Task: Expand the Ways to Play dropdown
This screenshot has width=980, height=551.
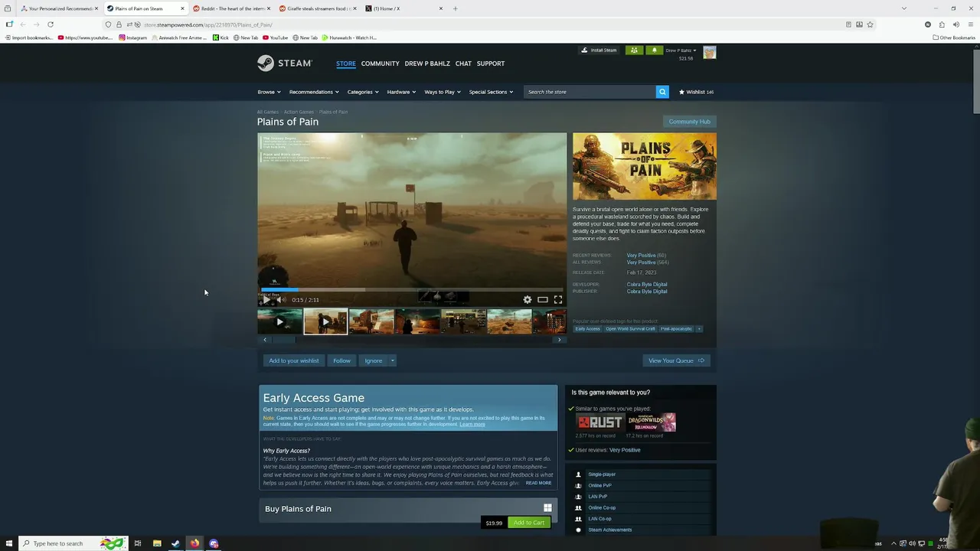Action: point(443,92)
